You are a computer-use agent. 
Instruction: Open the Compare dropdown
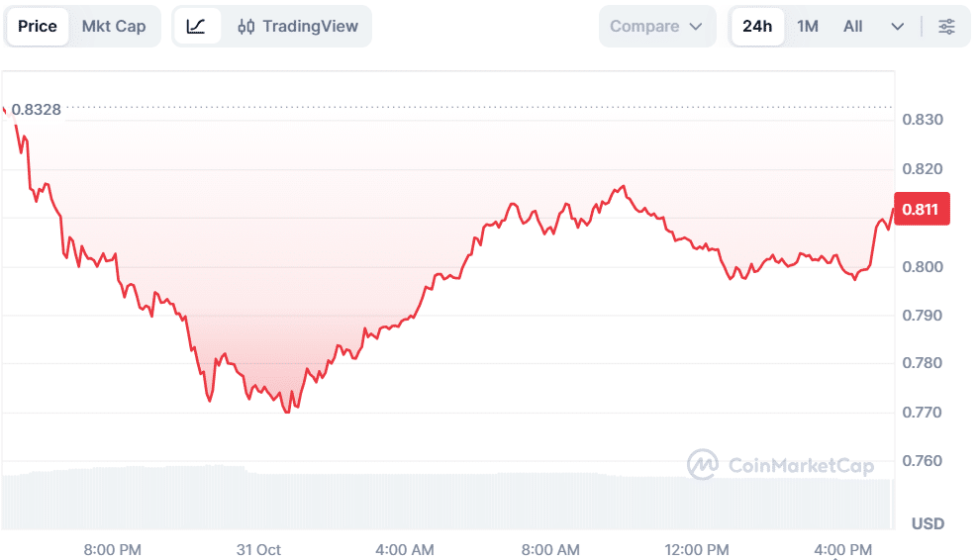(656, 27)
